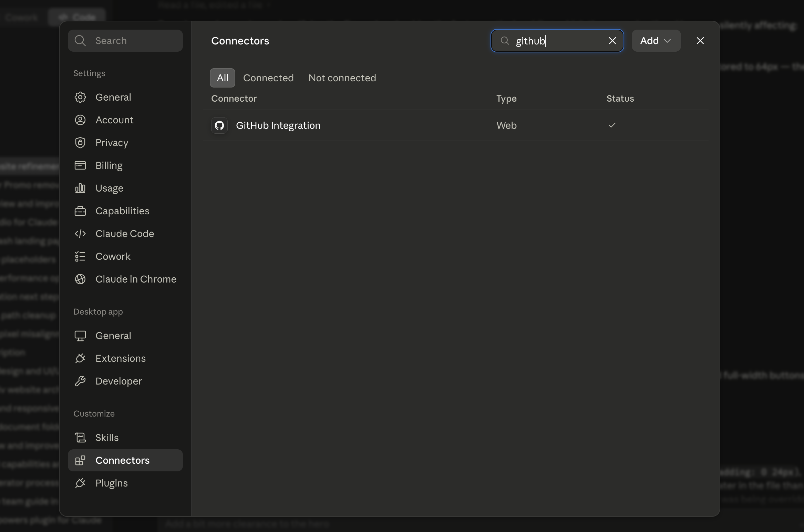Open Account settings page
The image size is (804, 532).
click(125, 120)
